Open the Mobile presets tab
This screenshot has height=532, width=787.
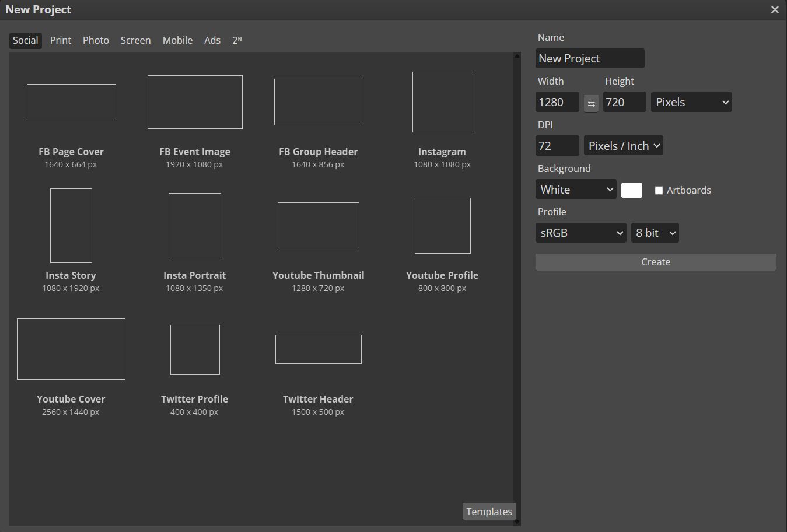(x=177, y=40)
